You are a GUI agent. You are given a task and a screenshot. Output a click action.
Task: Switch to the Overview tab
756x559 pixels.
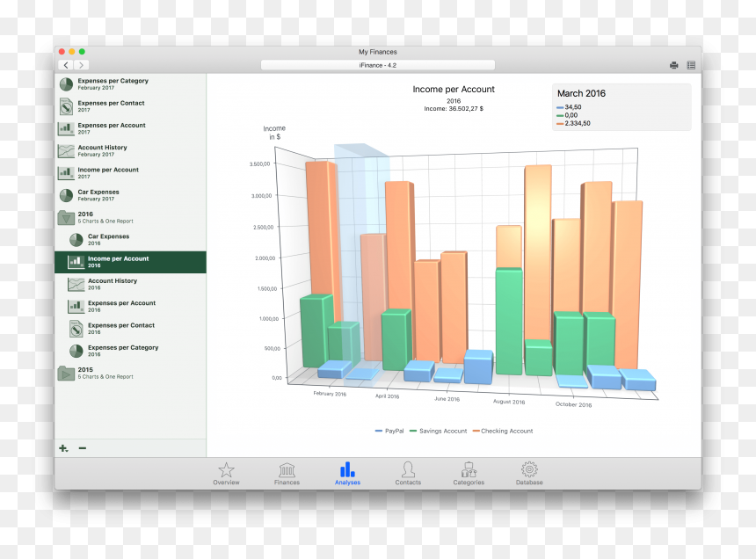point(226,474)
